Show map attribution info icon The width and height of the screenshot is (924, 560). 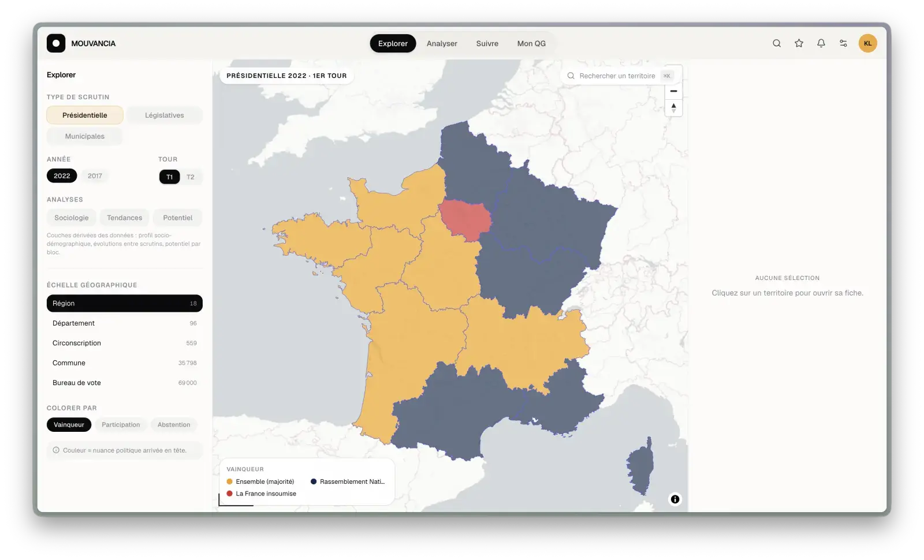click(x=675, y=499)
